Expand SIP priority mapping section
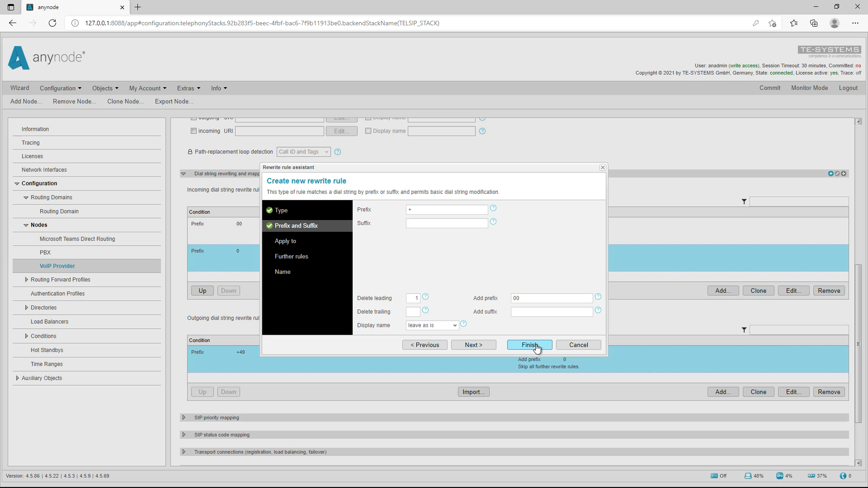This screenshot has width=868, height=488. [184, 418]
